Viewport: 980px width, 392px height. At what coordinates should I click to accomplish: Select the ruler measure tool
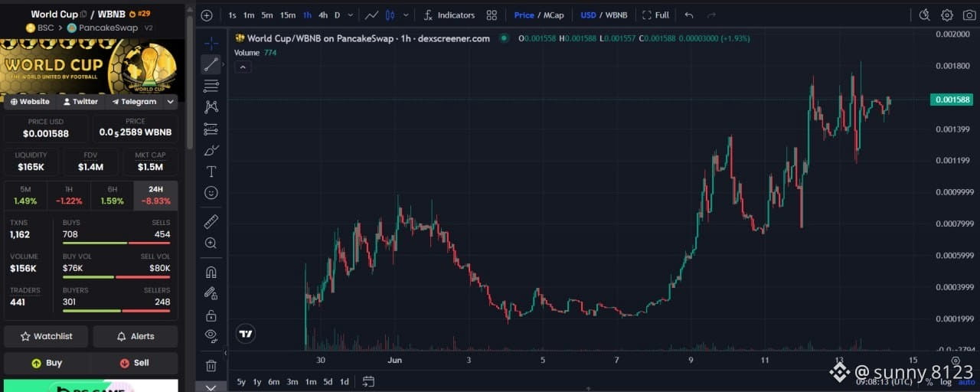(211, 221)
